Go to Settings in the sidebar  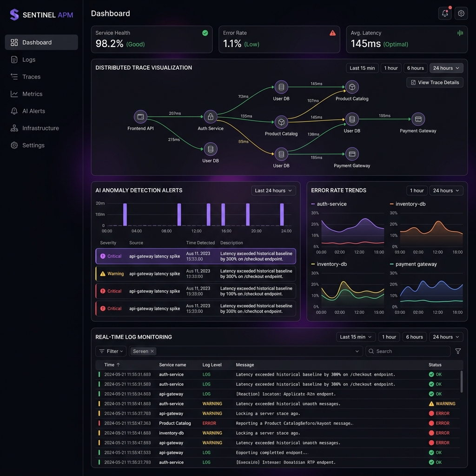pyautogui.click(x=41, y=145)
